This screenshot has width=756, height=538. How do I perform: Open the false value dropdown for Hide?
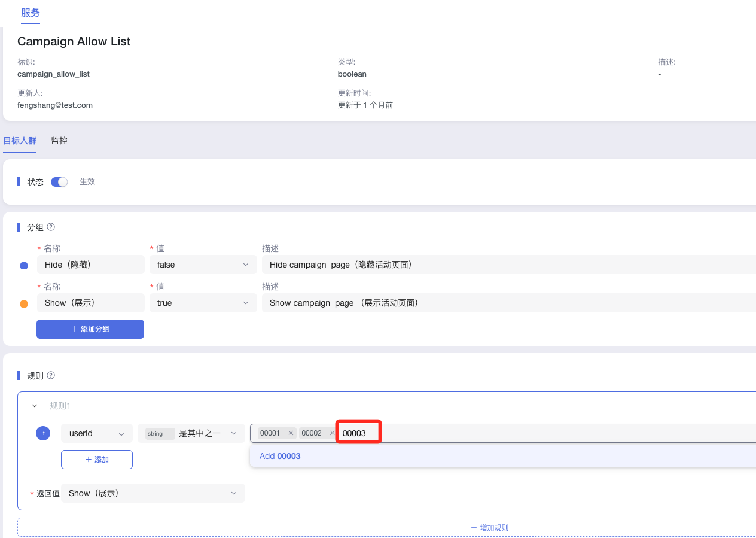point(203,265)
